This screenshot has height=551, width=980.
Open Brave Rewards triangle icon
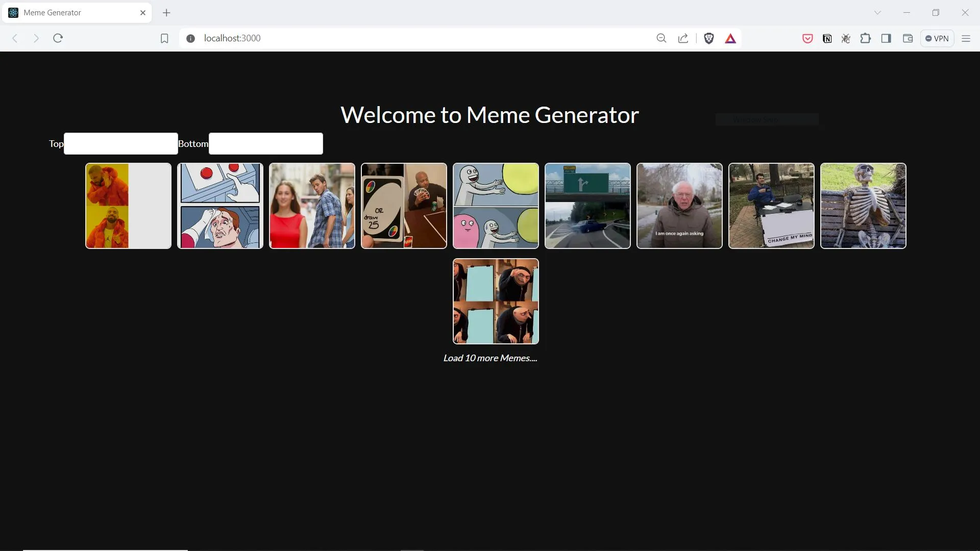tap(730, 38)
